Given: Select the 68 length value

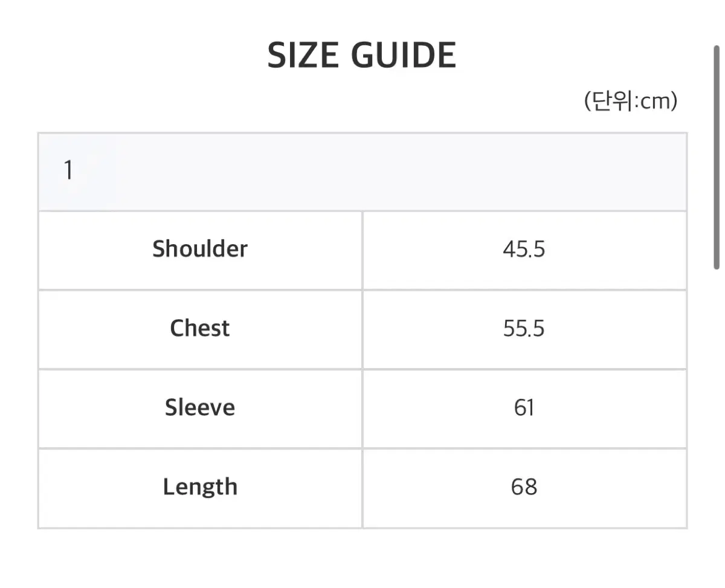Looking at the screenshot, I should (x=524, y=487).
